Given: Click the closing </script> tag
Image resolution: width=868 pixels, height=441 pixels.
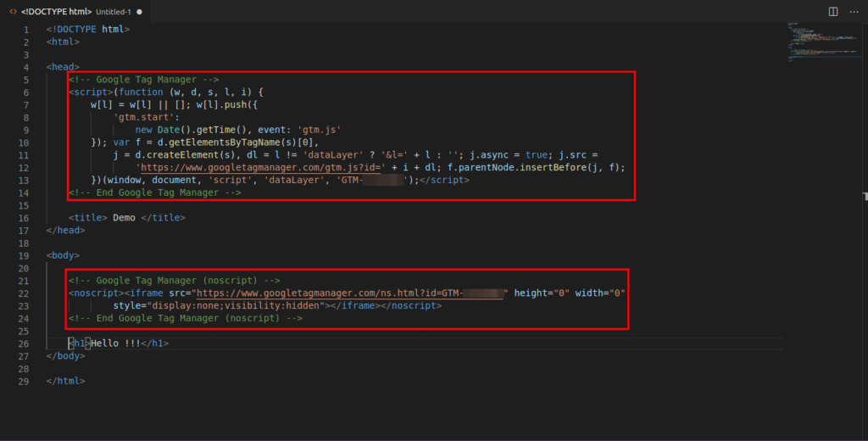Looking at the screenshot, I should pos(444,180).
